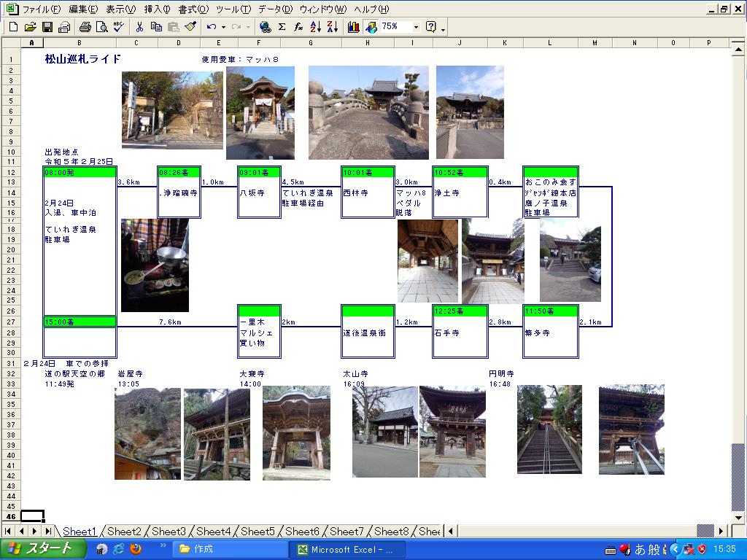This screenshot has width=747, height=560.
Task: Select the stone bridge temple photo
Action: (368, 112)
